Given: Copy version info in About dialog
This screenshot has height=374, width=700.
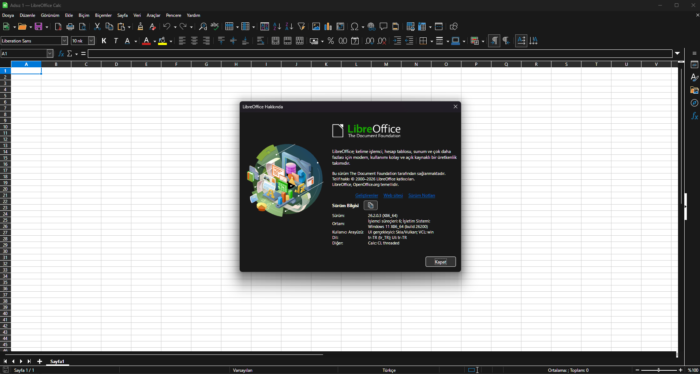Looking at the screenshot, I should click(371, 205).
